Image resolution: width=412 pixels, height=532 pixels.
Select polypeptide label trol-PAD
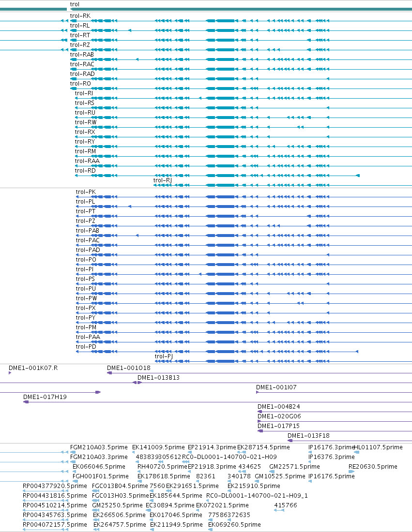[x=88, y=250]
